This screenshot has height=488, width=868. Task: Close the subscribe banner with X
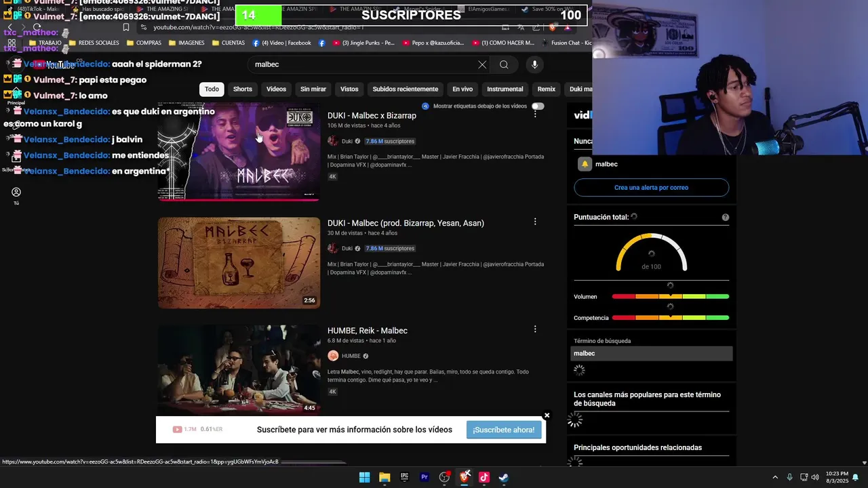click(x=547, y=415)
